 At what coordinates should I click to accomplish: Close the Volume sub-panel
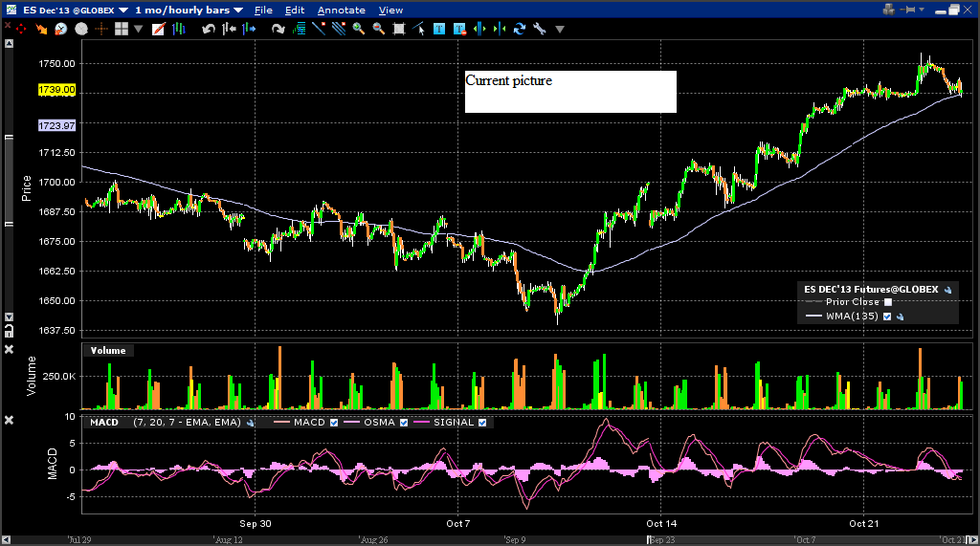[9, 349]
